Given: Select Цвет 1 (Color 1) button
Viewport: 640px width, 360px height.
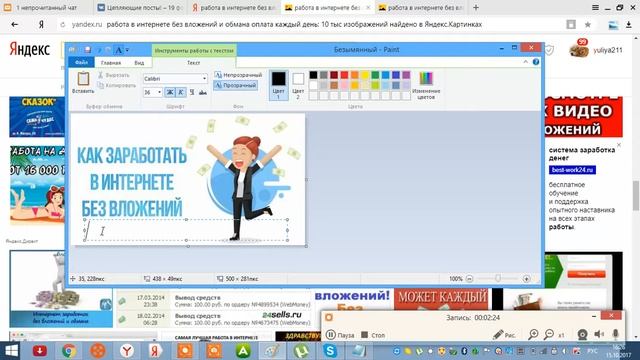Looking at the screenshot, I should (x=278, y=85).
